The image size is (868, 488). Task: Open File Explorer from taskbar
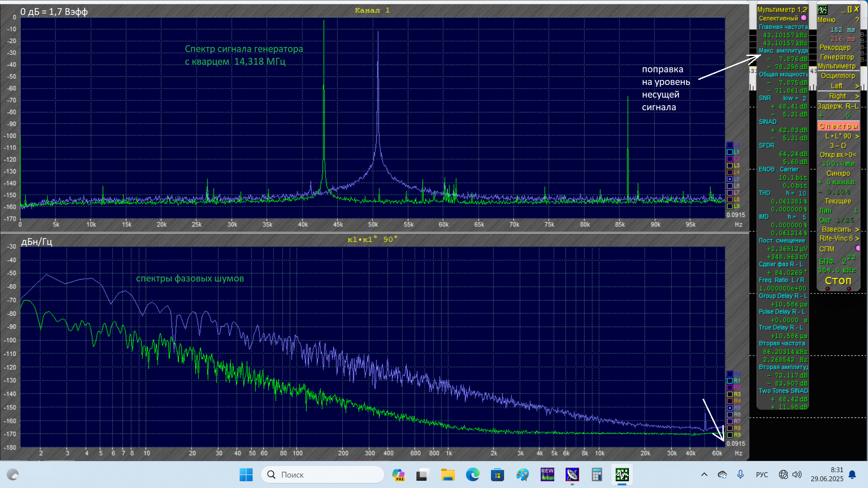tap(448, 474)
